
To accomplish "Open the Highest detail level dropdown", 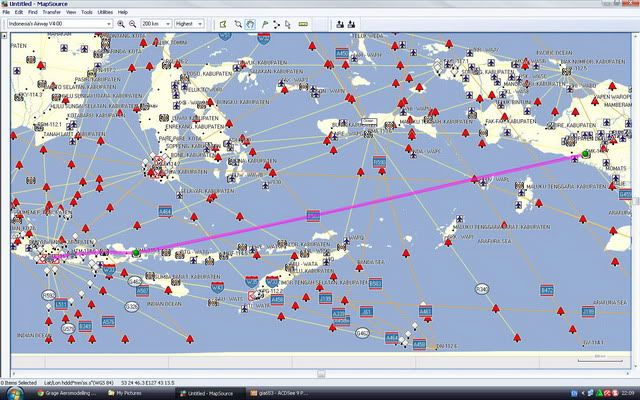I will pos(189,24).
